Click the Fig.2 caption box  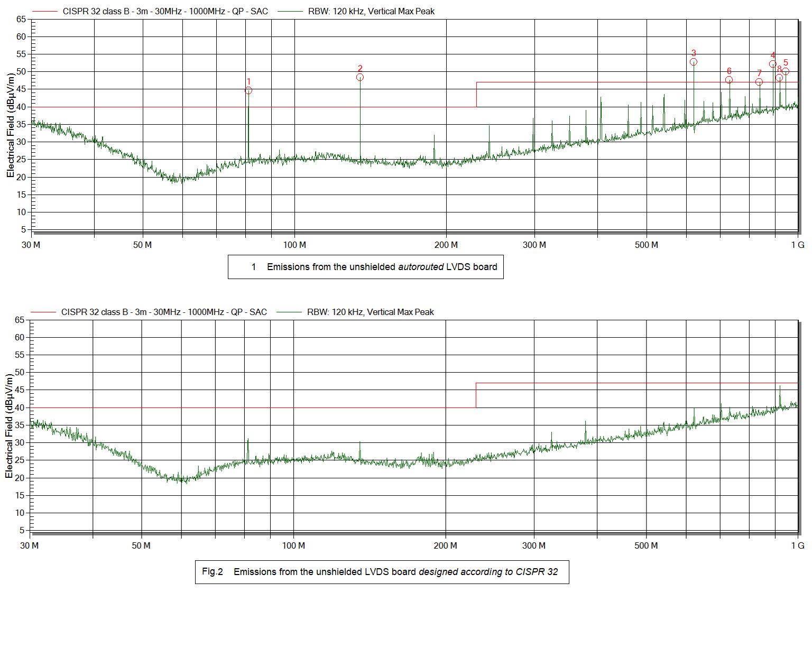point(382,572)
